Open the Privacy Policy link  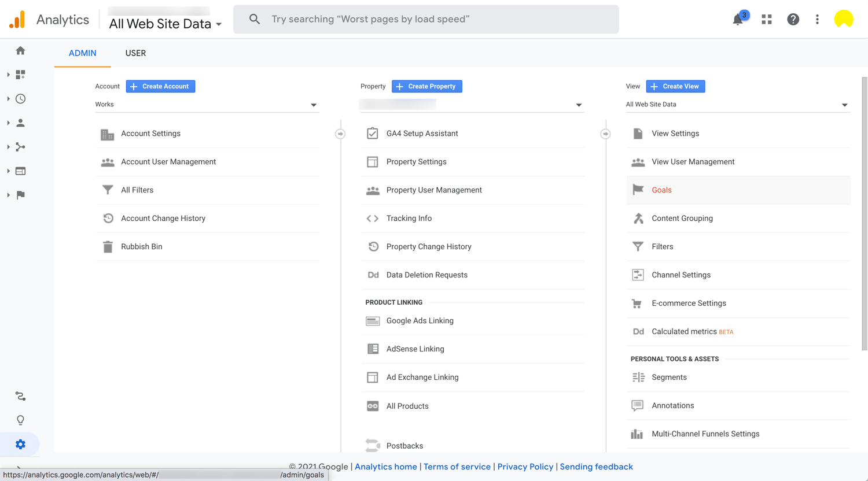pyautogui.click(x=525, y=467)
